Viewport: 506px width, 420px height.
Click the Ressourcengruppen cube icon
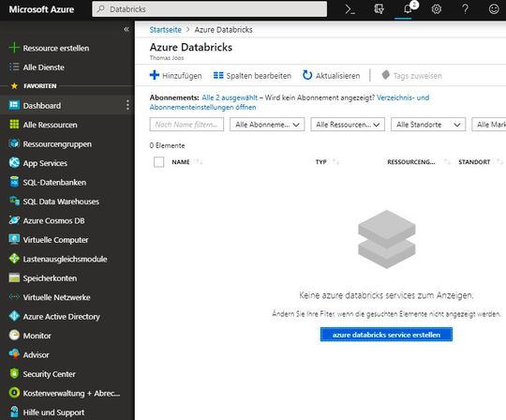14,143
